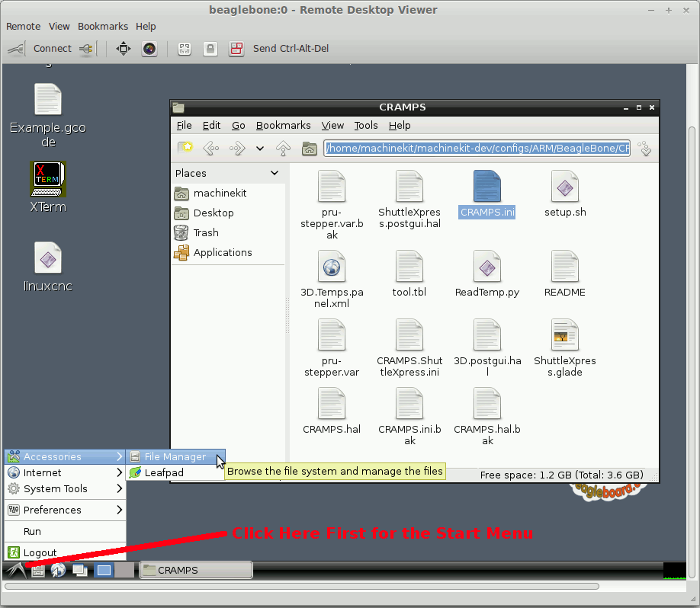700x608 pixels.
Task: Click the Send Ctrl-Alt-Del icon
Action: pos(236,49)
